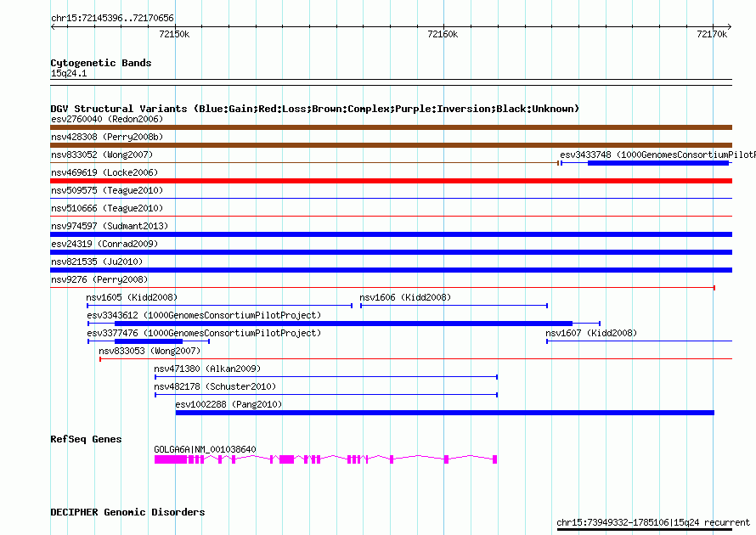The height and width of the screenshot is (535, 756).
Task: Click the esv2760040 (Redon2006) variant label
Action: [107, 119]
